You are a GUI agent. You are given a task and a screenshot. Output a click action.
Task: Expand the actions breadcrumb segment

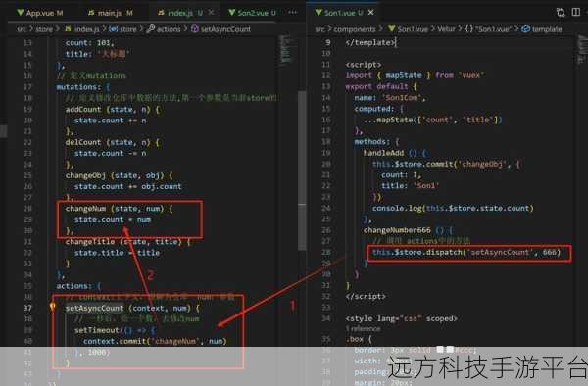169,29
